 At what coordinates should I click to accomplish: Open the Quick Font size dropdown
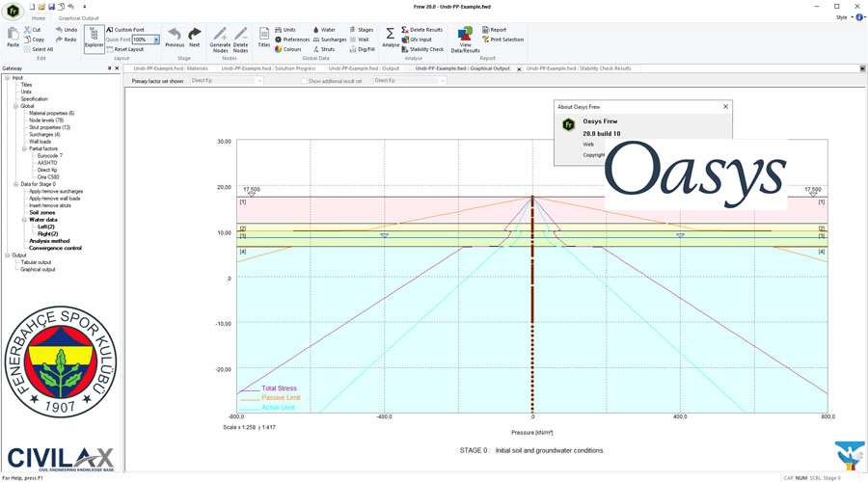click(156, 40)
